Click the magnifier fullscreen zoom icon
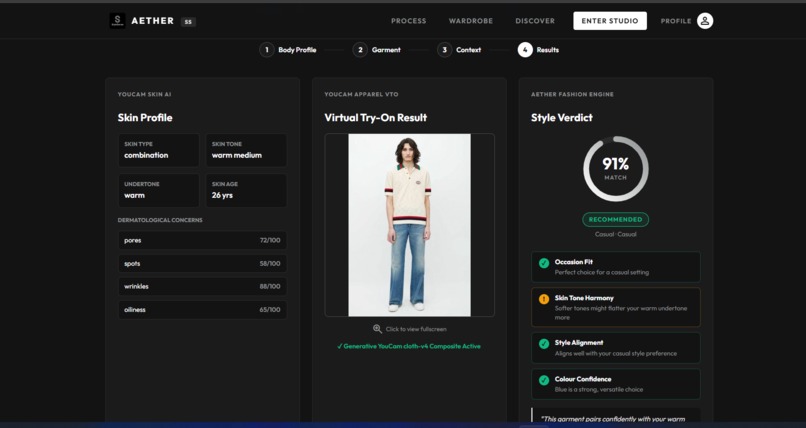Viewport: 806px width, 428px height. [377, 329]
